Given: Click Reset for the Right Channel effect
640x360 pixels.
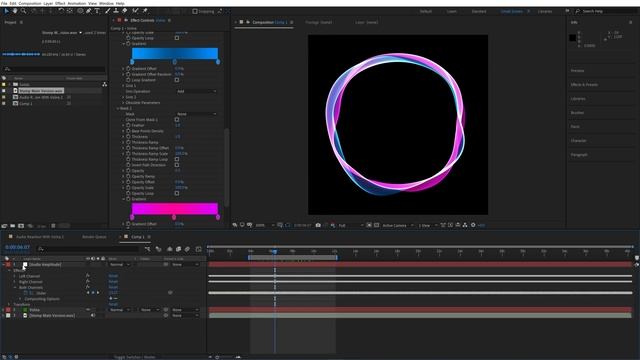Looking at the screenshot, I should pyautogui.click(x=113, y=282).
